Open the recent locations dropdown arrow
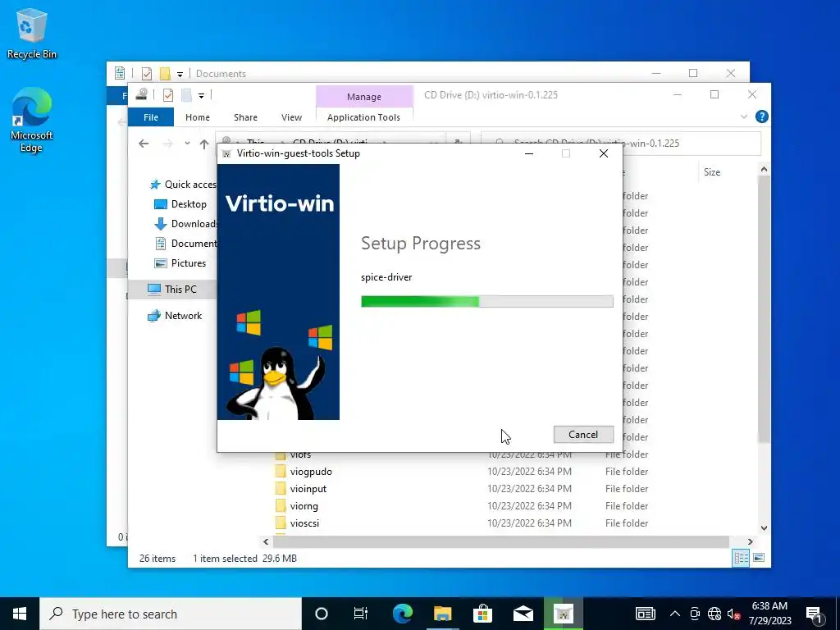The image size is (840, 630). (187, 144)
